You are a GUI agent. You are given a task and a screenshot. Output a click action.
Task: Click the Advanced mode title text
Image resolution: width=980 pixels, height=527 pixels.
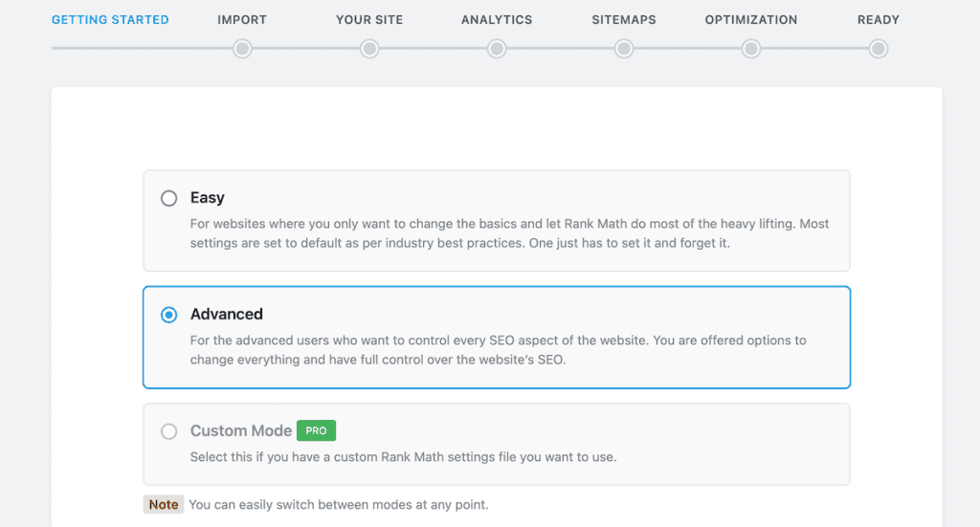(x=226, y=314)
